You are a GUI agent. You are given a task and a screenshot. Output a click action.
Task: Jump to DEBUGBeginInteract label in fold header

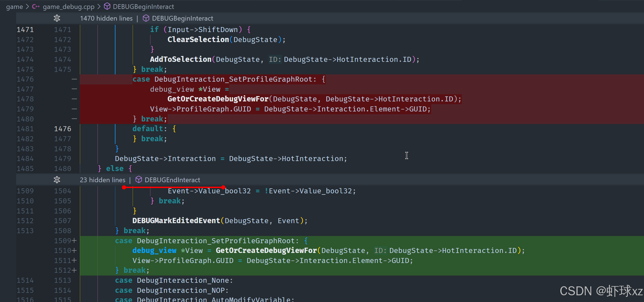[x=182, y=18]
